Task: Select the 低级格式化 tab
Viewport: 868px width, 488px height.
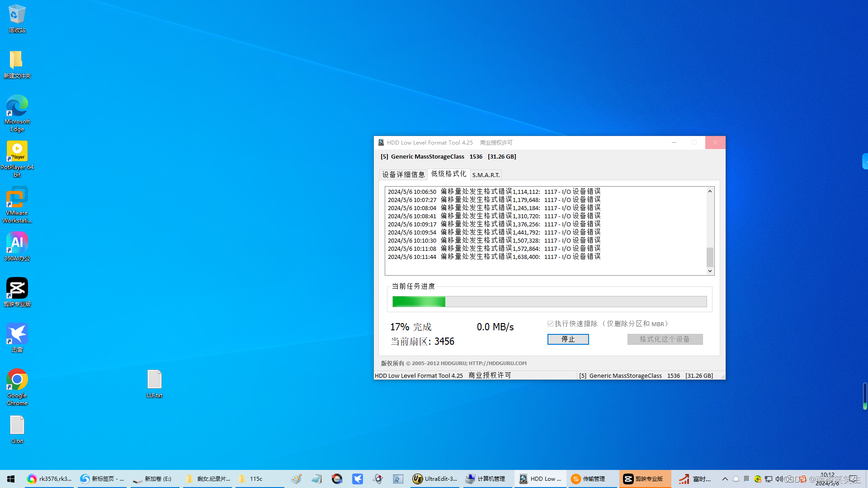Action: point(448,174)
